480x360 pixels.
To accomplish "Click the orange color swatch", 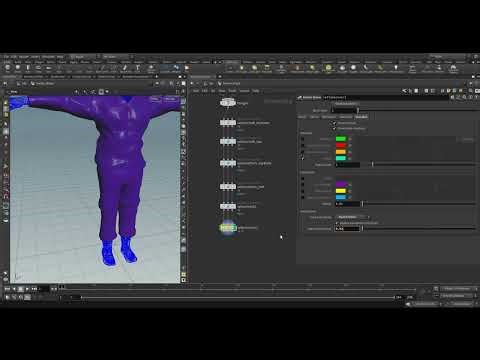I will pos(341,152).
